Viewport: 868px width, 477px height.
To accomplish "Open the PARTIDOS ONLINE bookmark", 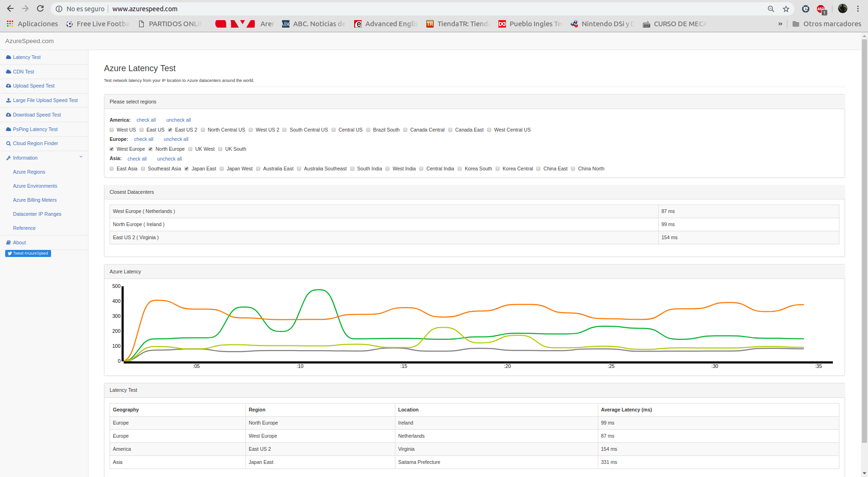I will [170, 24].
